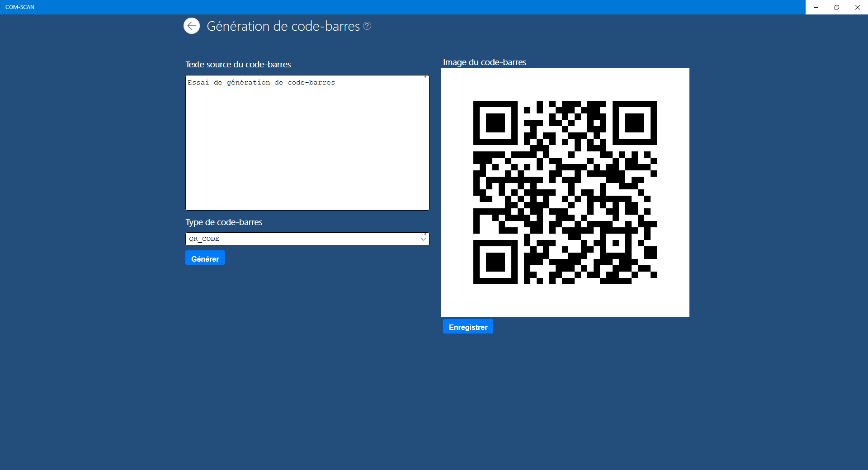Click the QR_CODE combo box
The height and width of the screenshot is (470, 868).
[x=307, y=239]
